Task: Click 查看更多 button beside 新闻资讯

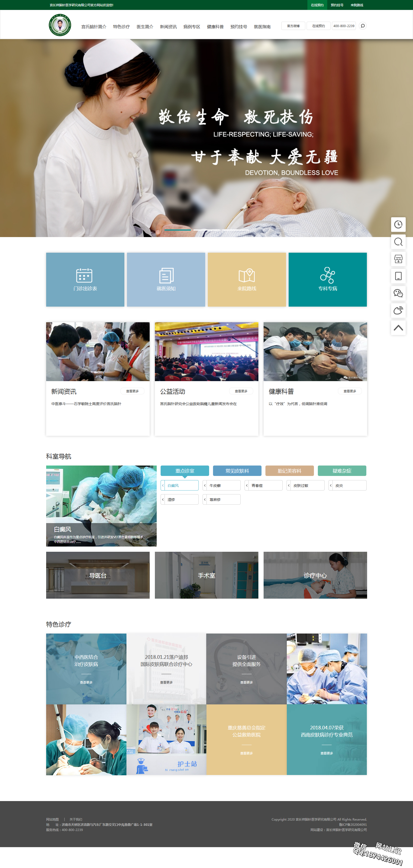Action: coord(132,391)
